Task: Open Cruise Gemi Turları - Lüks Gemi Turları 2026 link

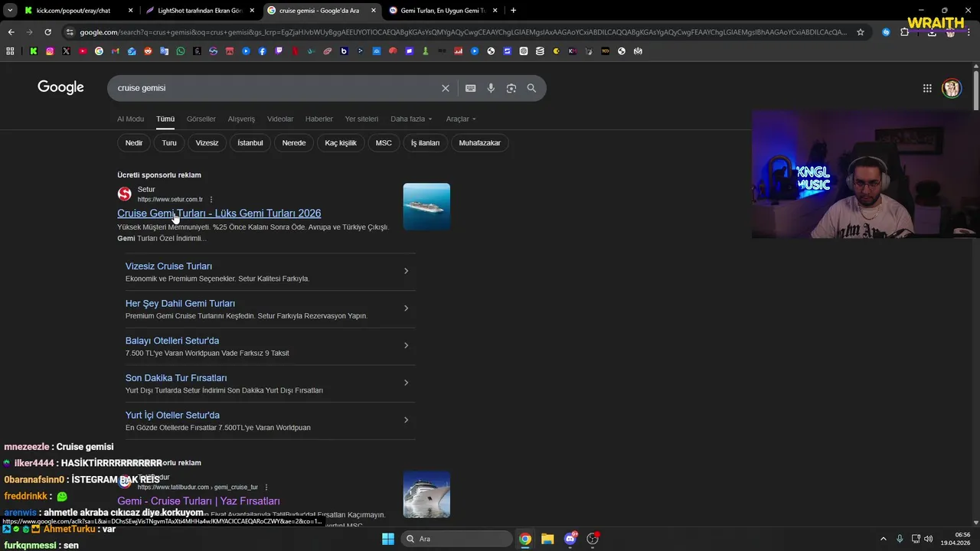Action: pos(219,214)
